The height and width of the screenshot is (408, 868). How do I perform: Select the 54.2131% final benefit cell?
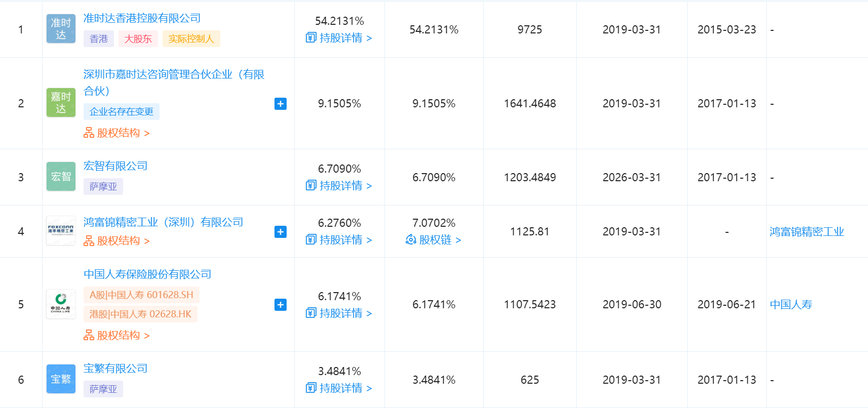tap(434, 30)
